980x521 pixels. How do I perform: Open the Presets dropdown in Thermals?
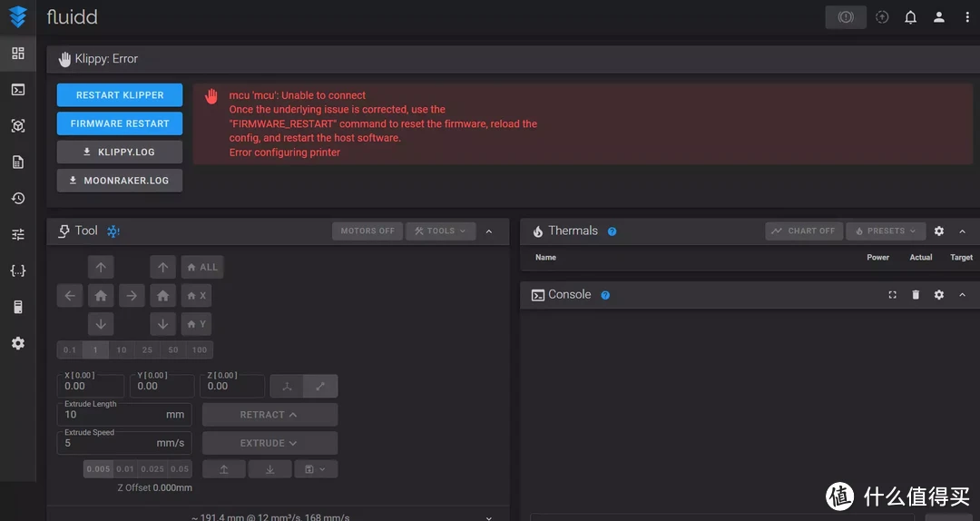[887, 231]
